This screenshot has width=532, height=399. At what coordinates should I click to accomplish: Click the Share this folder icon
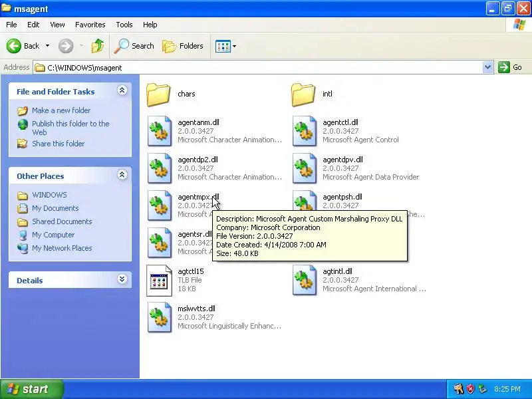tap(23, 144)
